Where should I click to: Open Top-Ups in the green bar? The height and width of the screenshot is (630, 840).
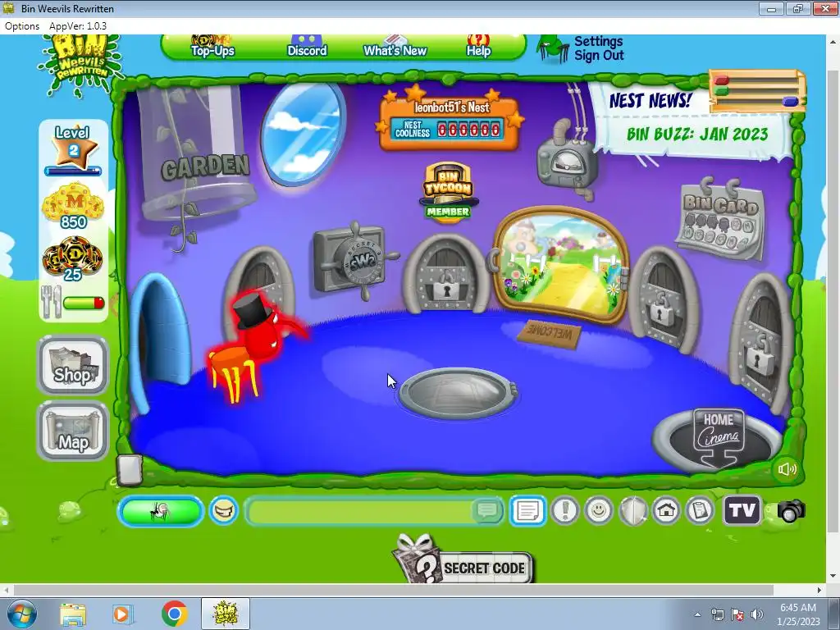coord(212,47)
